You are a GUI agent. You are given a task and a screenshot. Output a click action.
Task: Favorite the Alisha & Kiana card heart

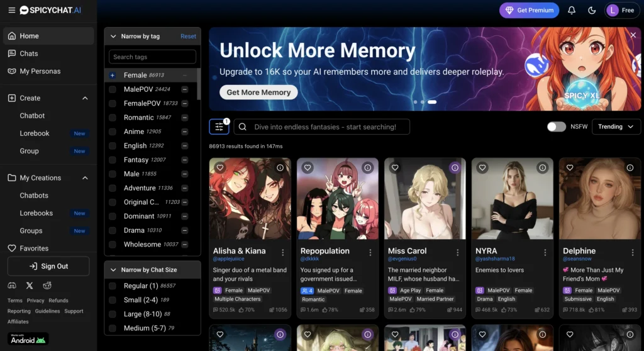point(219,167)
